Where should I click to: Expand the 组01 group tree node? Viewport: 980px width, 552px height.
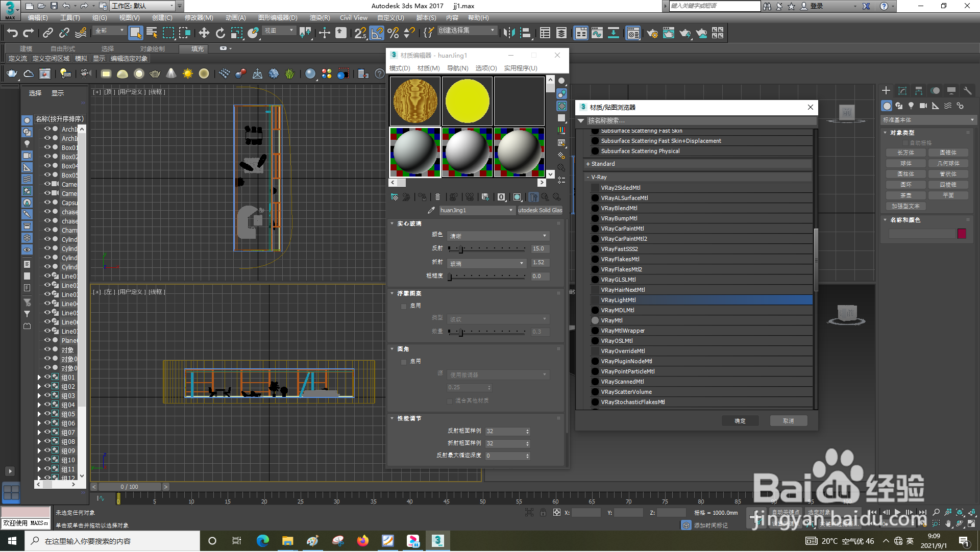point(39,378)
